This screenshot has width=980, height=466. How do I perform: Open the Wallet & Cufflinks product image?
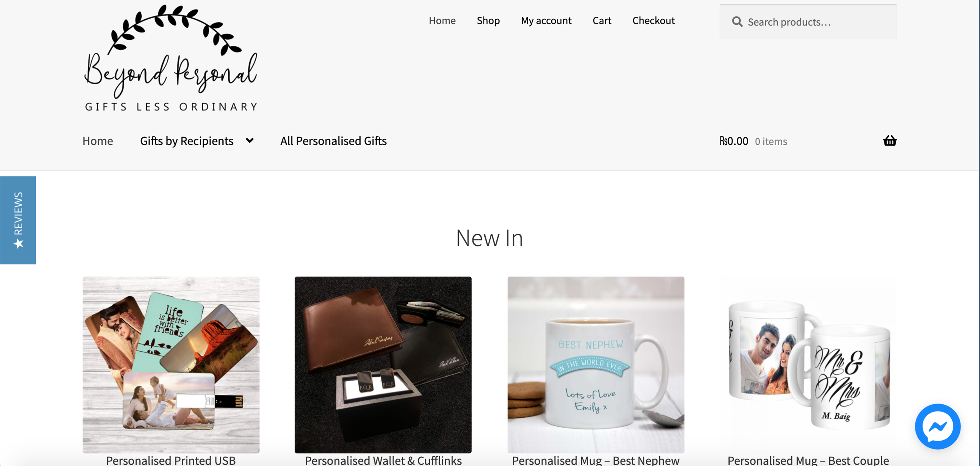[383, 365]
